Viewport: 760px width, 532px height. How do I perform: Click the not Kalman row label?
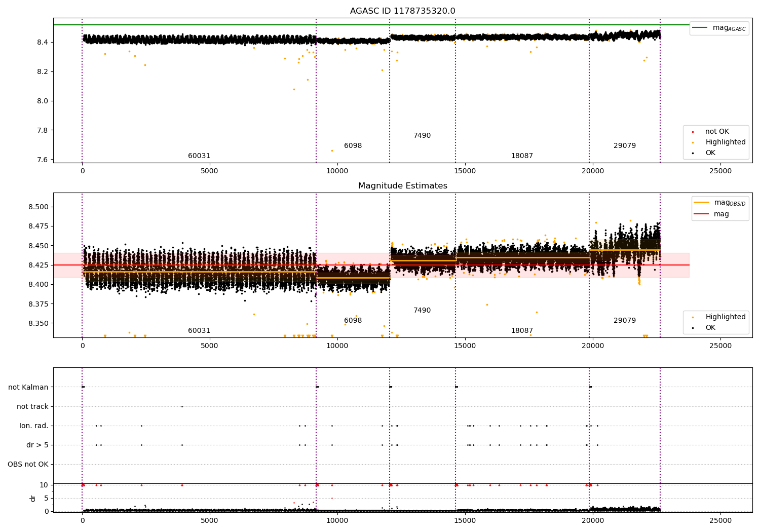point(28,388)
